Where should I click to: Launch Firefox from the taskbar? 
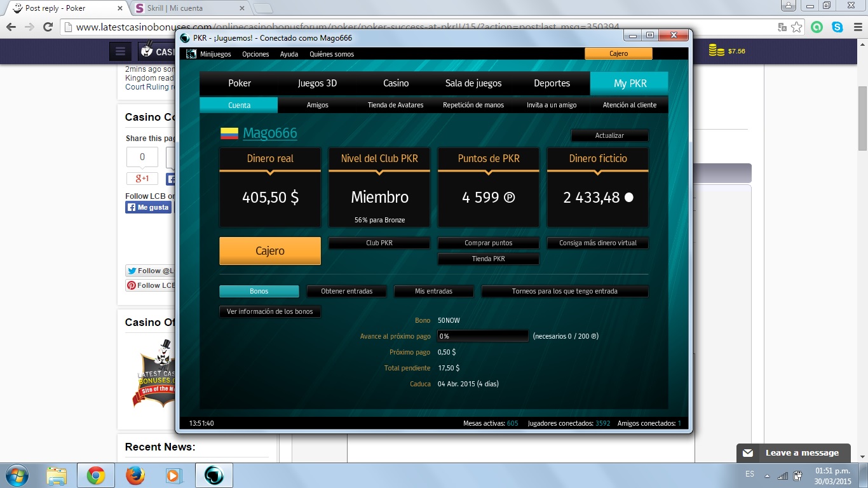(135, 475)
